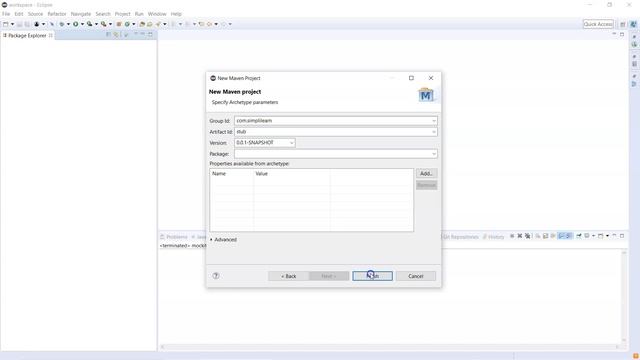The width and height of the screenshot is (640, 360).
Task: Click the Add... properties button
Action: pos(427,173)
